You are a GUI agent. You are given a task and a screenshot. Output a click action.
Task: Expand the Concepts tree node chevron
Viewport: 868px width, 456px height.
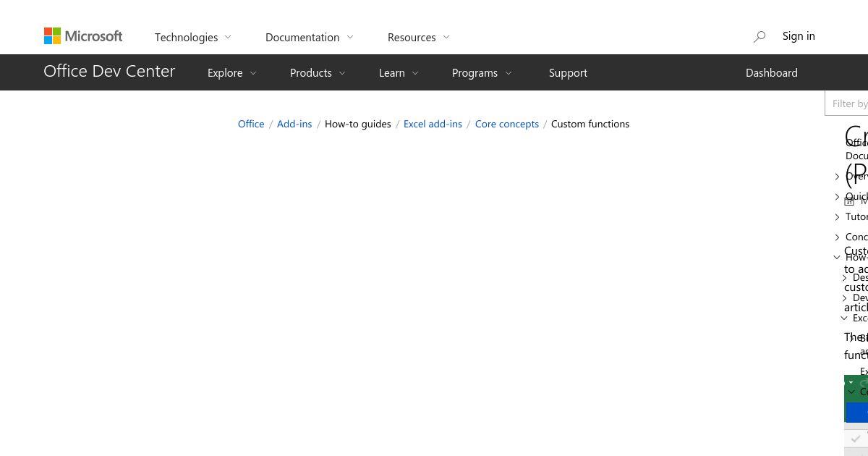click(837, 237)
